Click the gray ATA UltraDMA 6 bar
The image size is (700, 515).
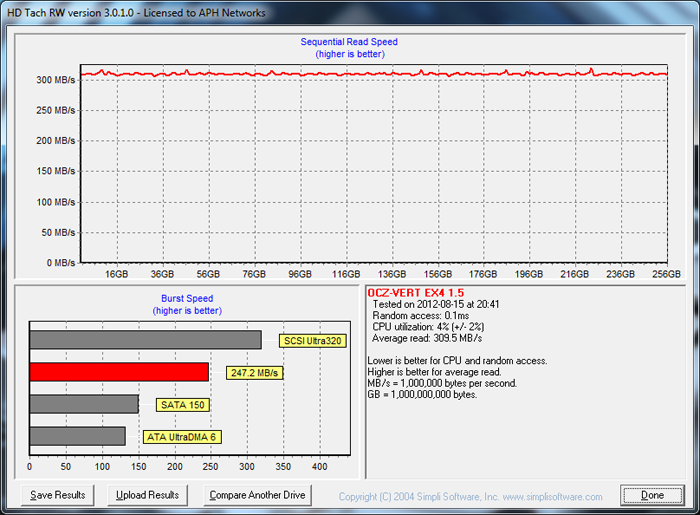[77, 436]
